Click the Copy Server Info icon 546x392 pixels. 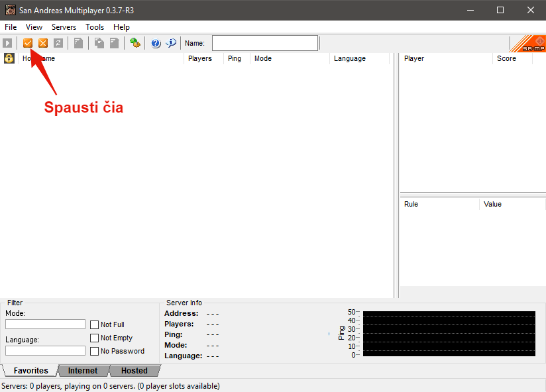pos(99,43)
